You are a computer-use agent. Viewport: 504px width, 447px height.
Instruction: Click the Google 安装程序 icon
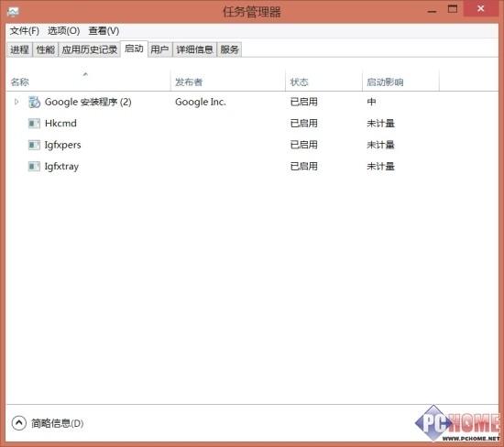click(x=34, y=103)
